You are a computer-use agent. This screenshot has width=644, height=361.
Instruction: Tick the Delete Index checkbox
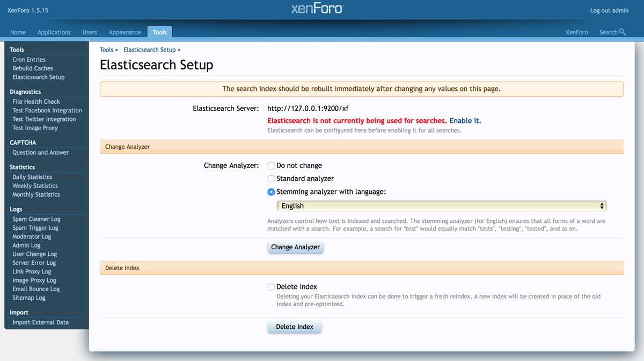pos(271,287)
